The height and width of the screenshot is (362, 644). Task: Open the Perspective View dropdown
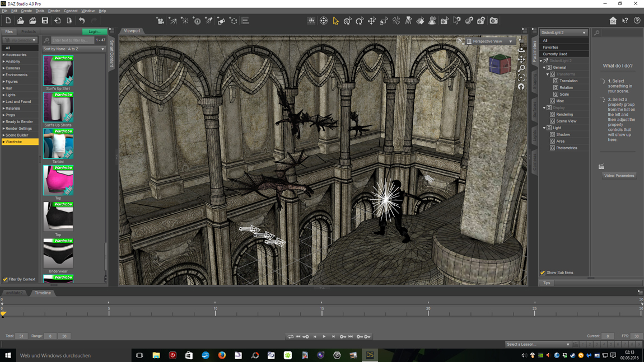pyautogui.click(x=490, y=41)
